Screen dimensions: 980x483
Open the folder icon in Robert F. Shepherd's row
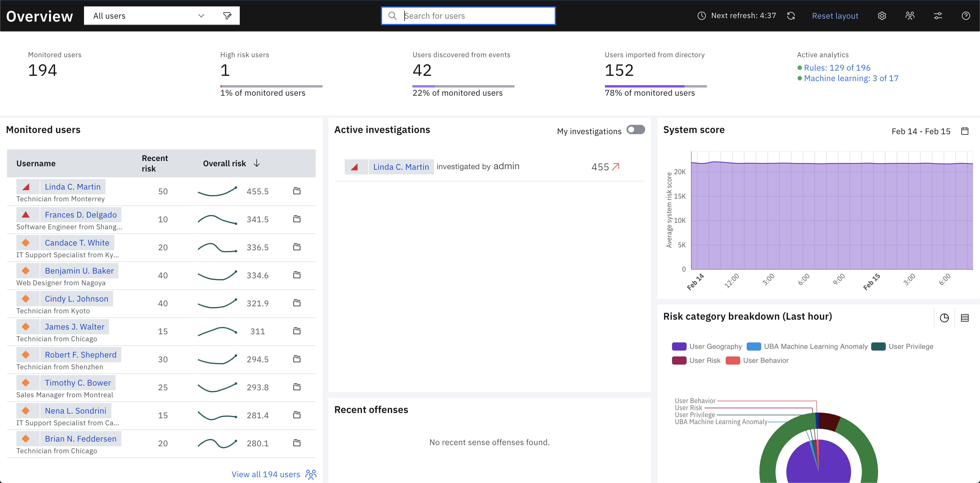297,359
